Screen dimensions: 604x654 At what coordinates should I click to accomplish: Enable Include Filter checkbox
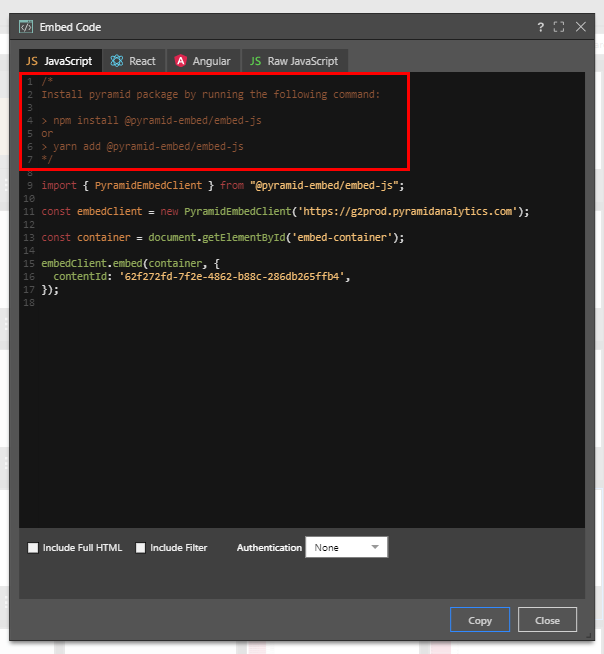141,548
